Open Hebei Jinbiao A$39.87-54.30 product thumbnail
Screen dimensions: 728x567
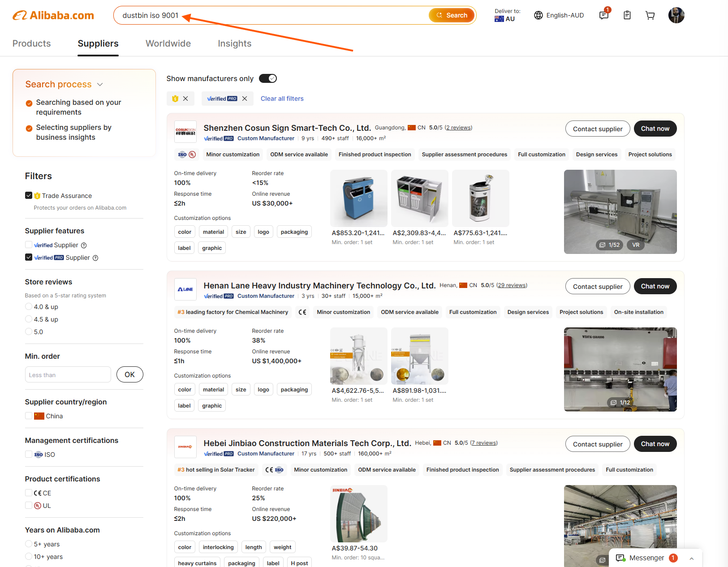[359, 514]
